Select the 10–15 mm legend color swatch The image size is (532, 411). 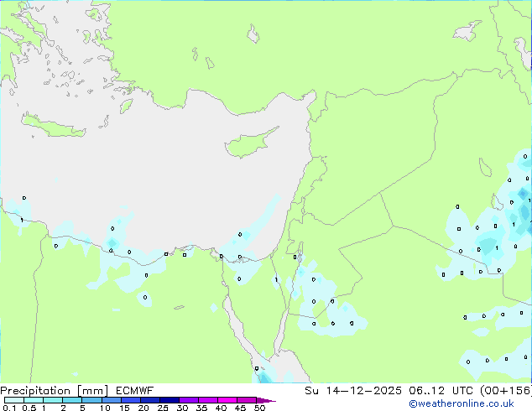tap(111, 400)
